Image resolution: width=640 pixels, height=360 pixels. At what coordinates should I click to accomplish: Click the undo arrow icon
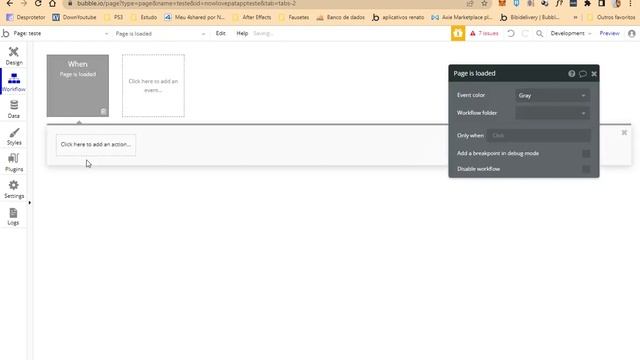click(511, 33)
